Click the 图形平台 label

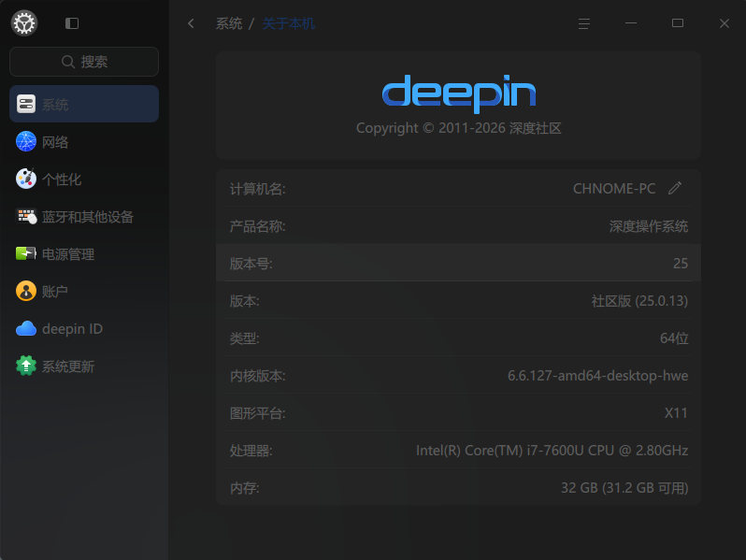[x=257, y=413]
